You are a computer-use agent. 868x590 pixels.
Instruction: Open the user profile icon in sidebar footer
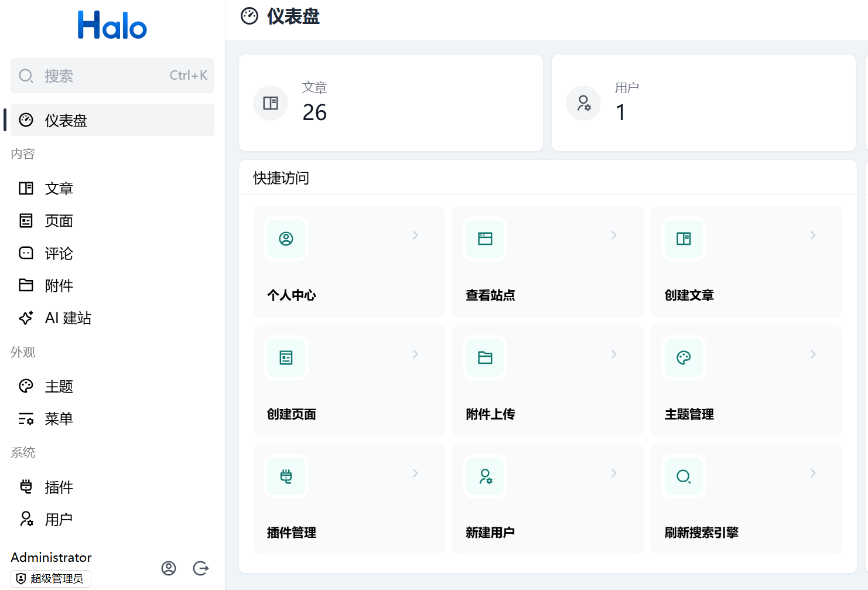[x=169, y=568]
